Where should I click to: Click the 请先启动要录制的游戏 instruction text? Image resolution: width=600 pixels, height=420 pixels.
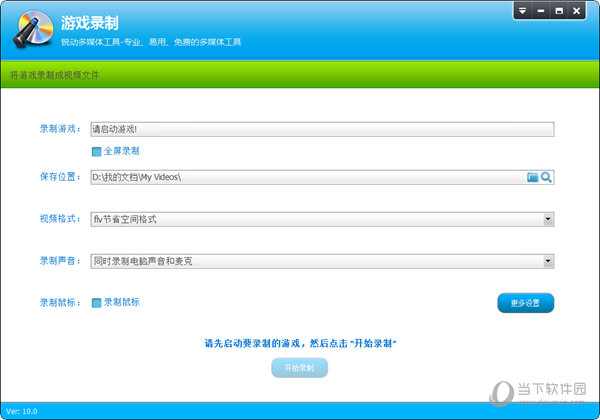[300, 343]
